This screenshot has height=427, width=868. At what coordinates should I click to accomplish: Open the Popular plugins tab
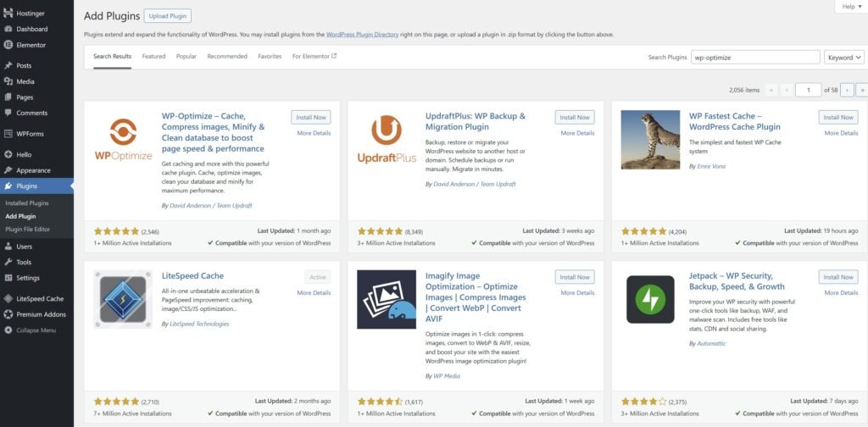[x=186, y=57]
